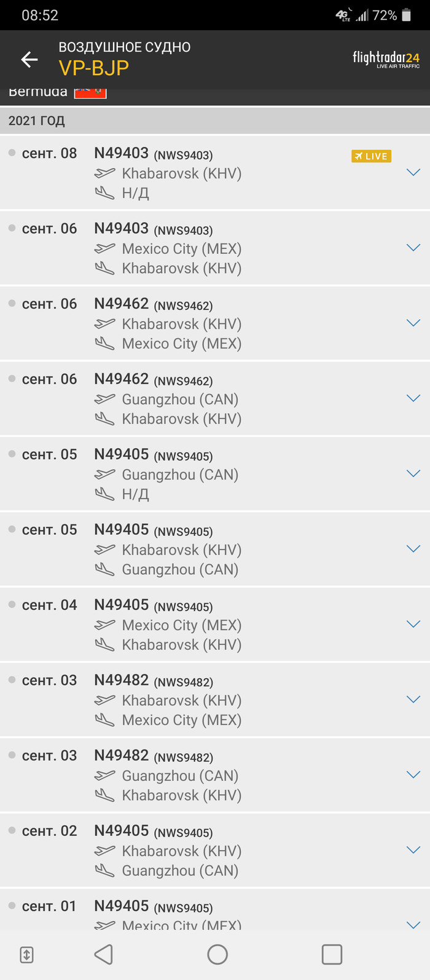Image resolution: width=430 pixels, height=980 pixels.
Task: Tap the VP-BJP aircraft registration title
Action: tap(94, 68)
